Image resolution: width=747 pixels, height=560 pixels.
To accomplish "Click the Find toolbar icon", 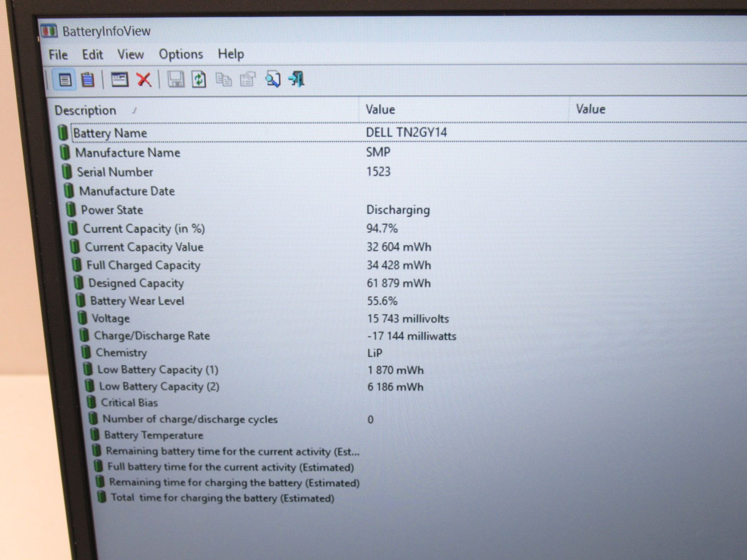I will (x=273, y=79).
